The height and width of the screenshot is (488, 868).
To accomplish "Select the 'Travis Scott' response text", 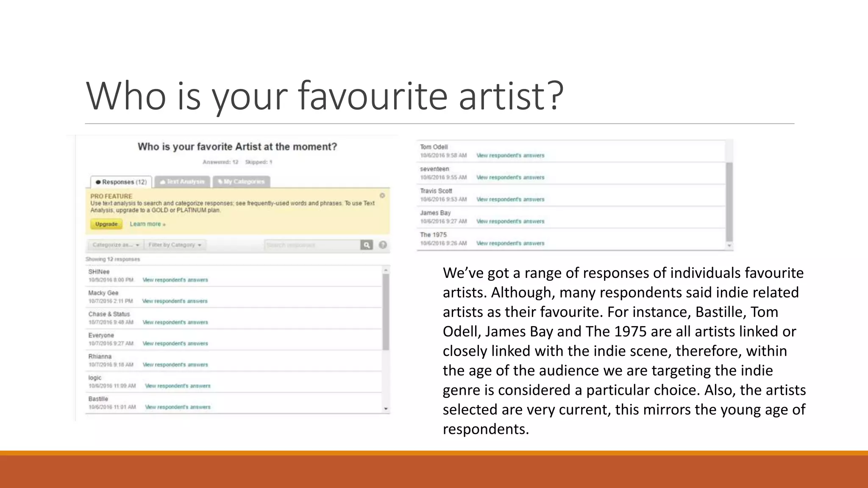I will coord(436,191).
